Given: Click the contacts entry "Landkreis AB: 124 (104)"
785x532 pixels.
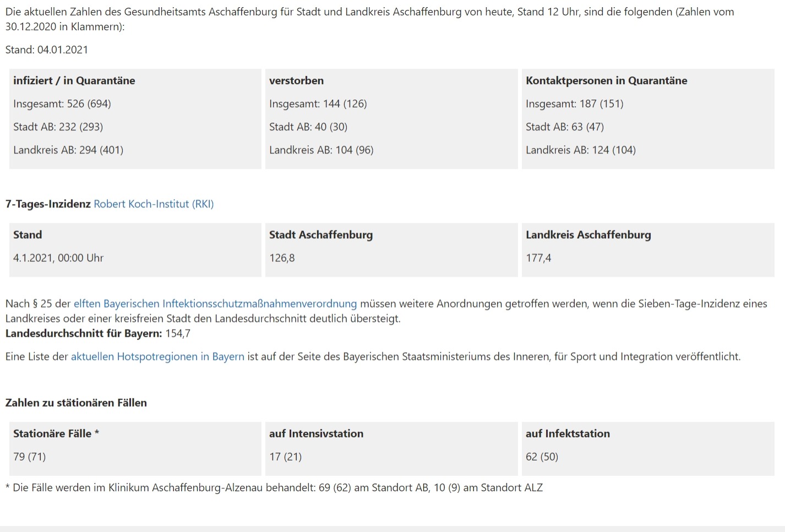Looking at the screenshot, I should click(580, 150).
